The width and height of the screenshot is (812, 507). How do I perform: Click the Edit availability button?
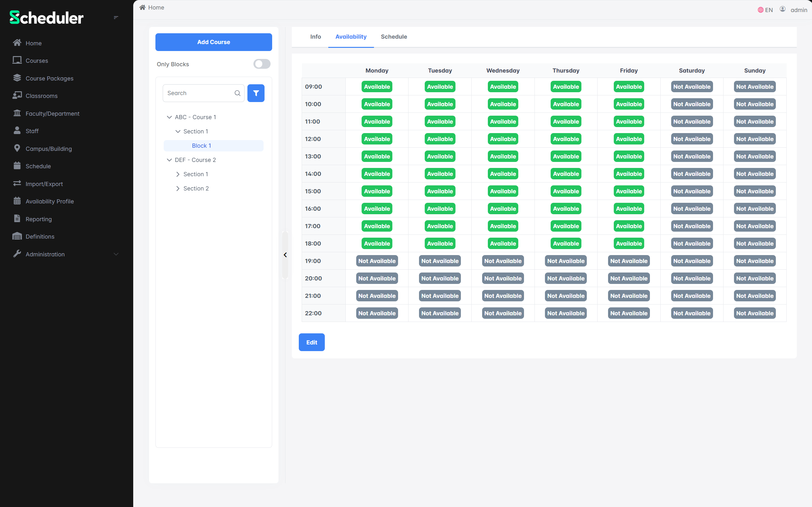point(311,342)
